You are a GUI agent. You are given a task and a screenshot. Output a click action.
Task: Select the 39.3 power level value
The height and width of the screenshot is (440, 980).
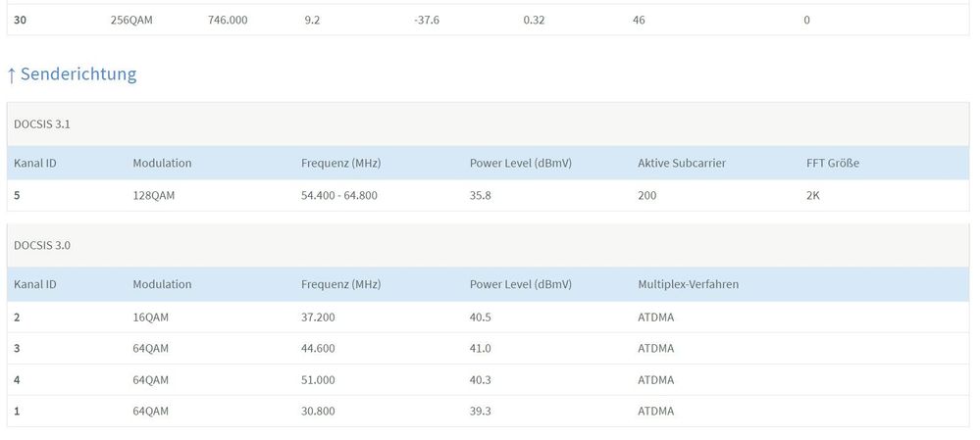pos(481,411)
